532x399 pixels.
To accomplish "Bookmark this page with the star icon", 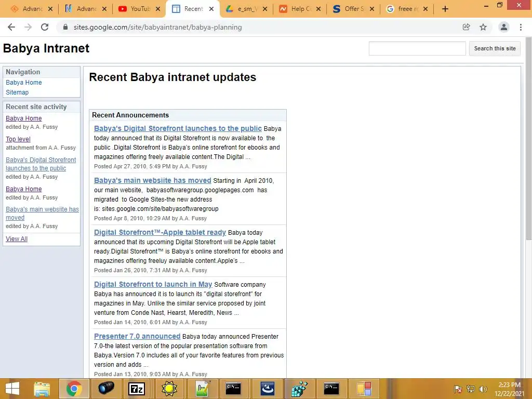I will (483, 27).
